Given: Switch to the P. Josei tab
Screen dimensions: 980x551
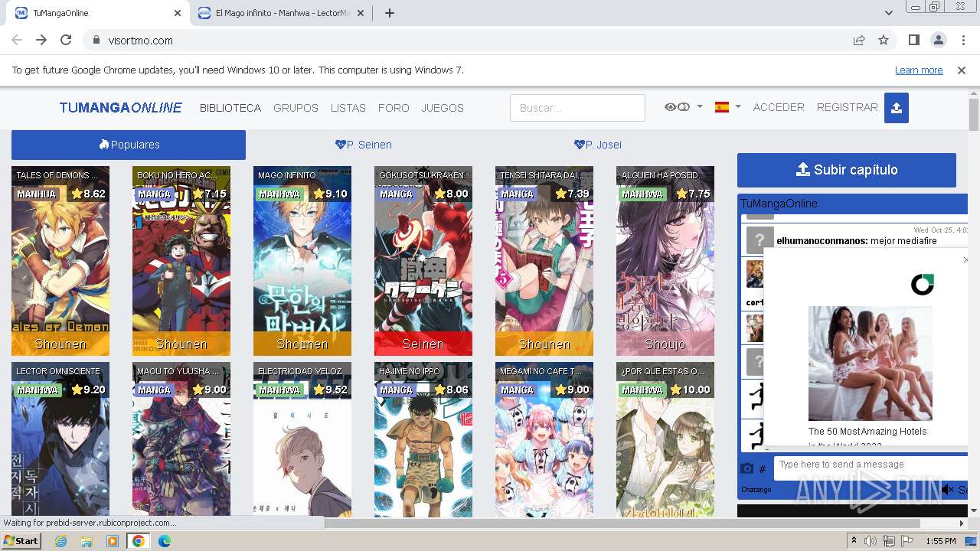Looking at the screenshot, I should point(598,145).
